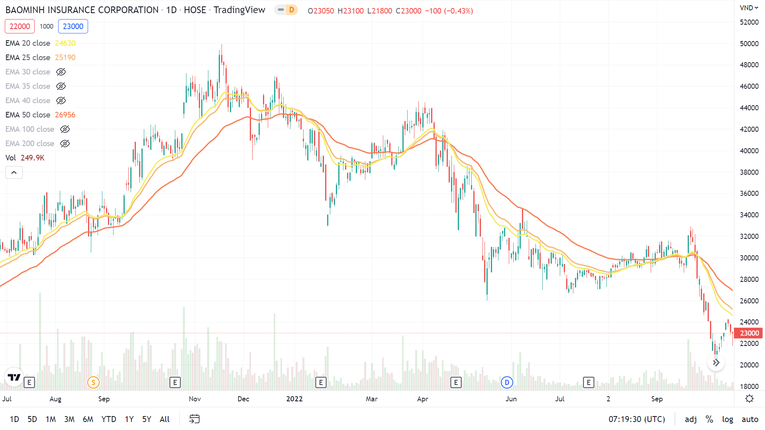Show the hidden EMA 200 close indicator
Screen dimensions: 765x430
pos(64,143)
